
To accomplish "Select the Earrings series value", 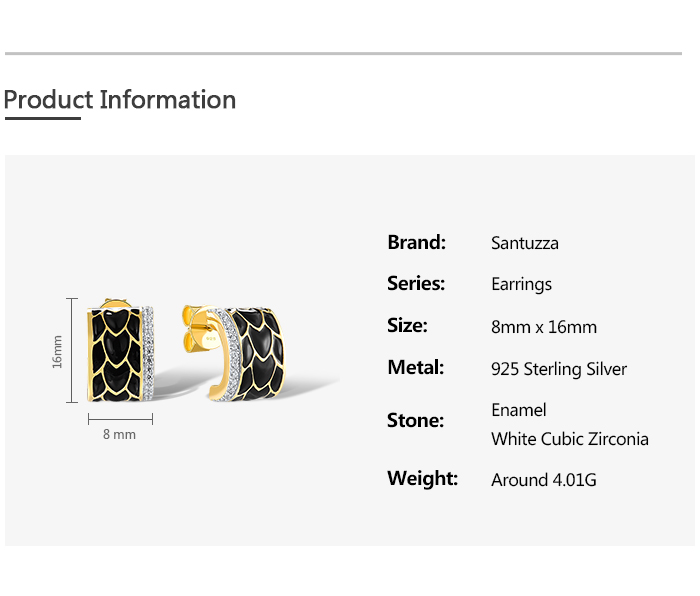I will 521,285.
